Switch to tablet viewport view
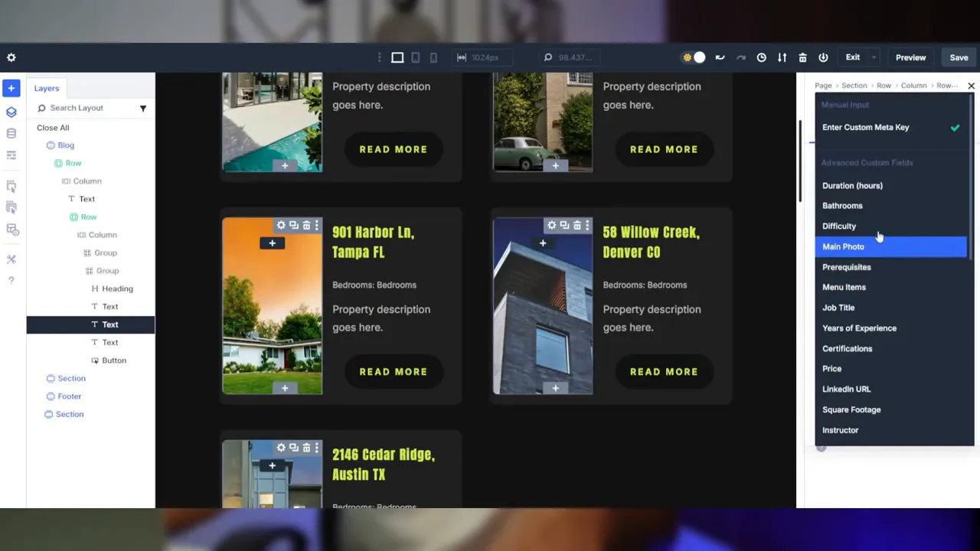980x551 pixels. 415,57
